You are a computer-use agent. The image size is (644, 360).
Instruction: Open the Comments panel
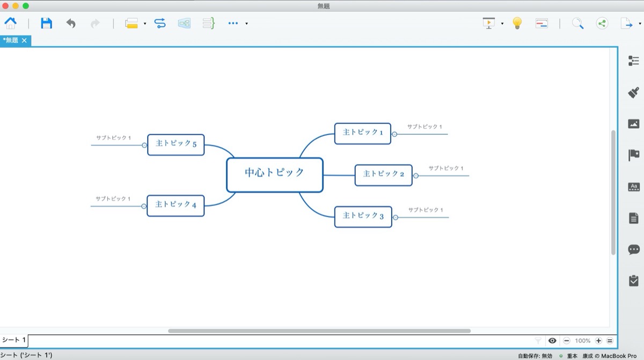pos(634,249)
